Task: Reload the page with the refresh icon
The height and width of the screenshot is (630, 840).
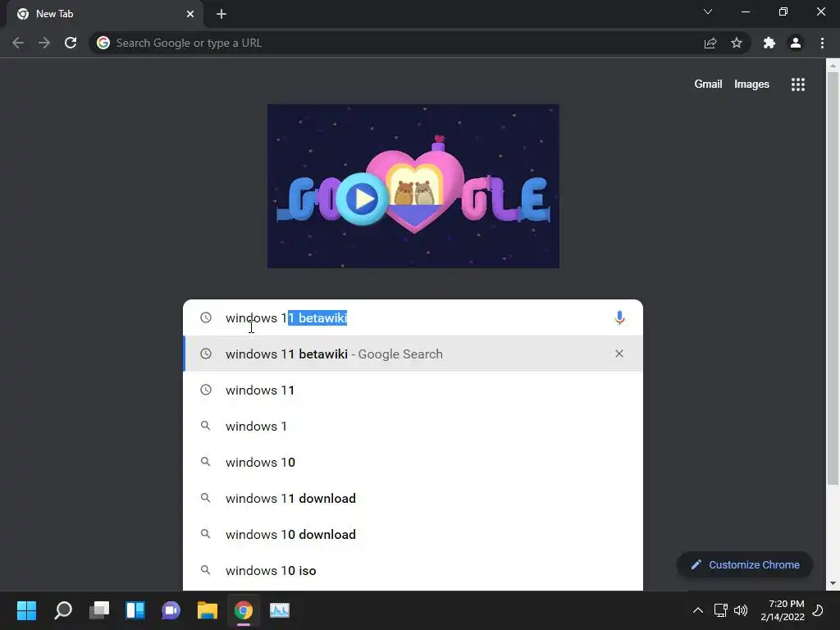Action: (x=71, y=43)
